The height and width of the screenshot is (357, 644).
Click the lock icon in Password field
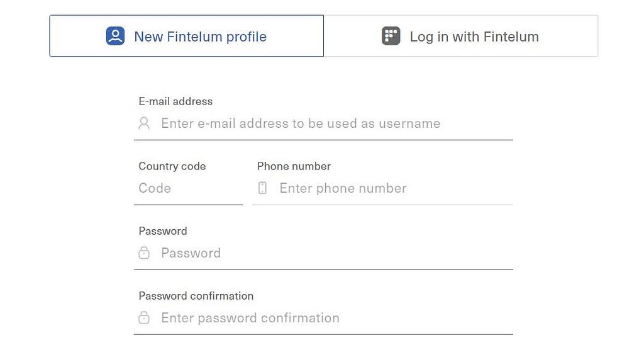144,252
